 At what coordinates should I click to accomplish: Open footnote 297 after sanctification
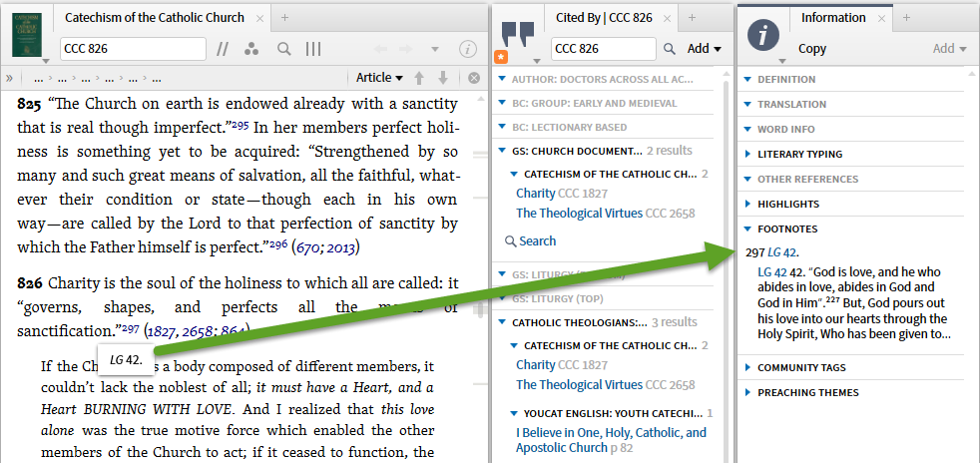click(x=131, y=328)
